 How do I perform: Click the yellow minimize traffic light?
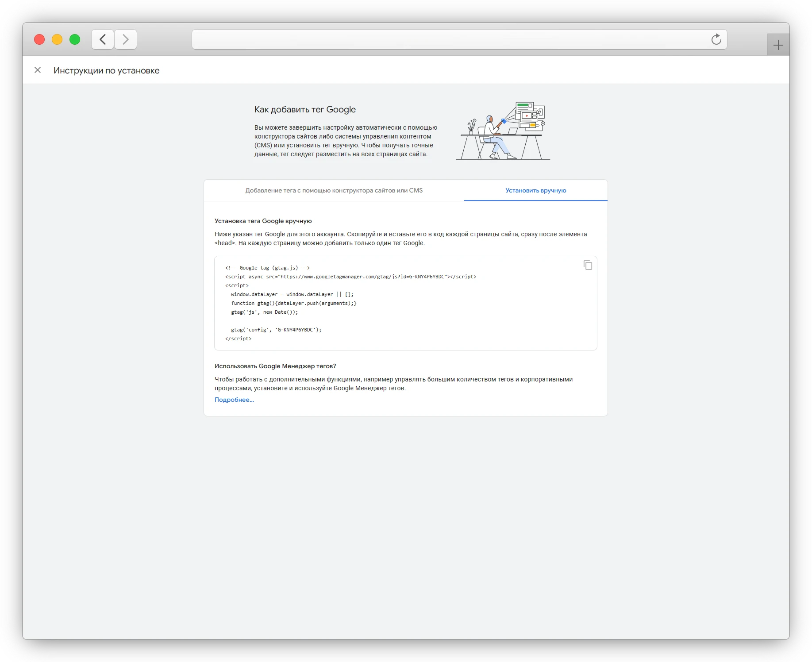click(57, 39)
